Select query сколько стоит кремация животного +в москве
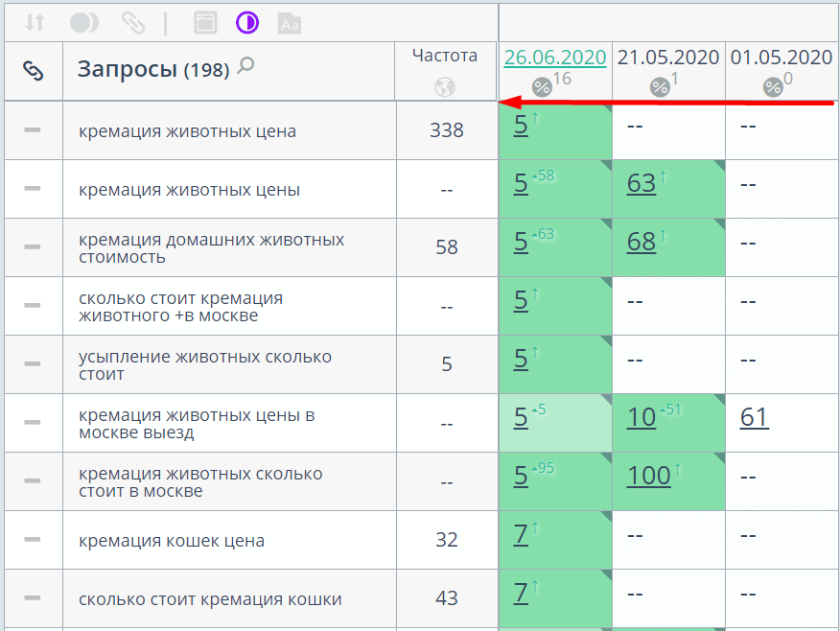The width and height of the screenshot is (840, 631). coord(181,307)
